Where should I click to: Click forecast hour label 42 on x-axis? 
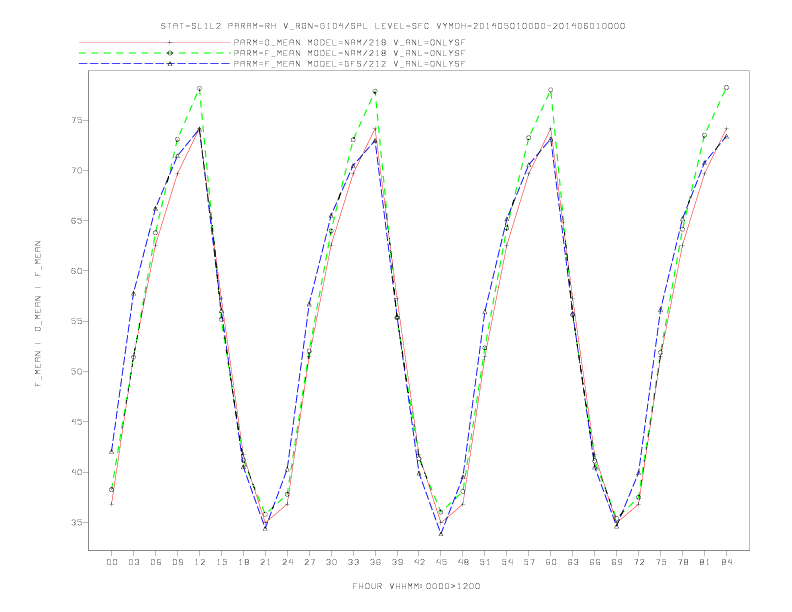419,562
